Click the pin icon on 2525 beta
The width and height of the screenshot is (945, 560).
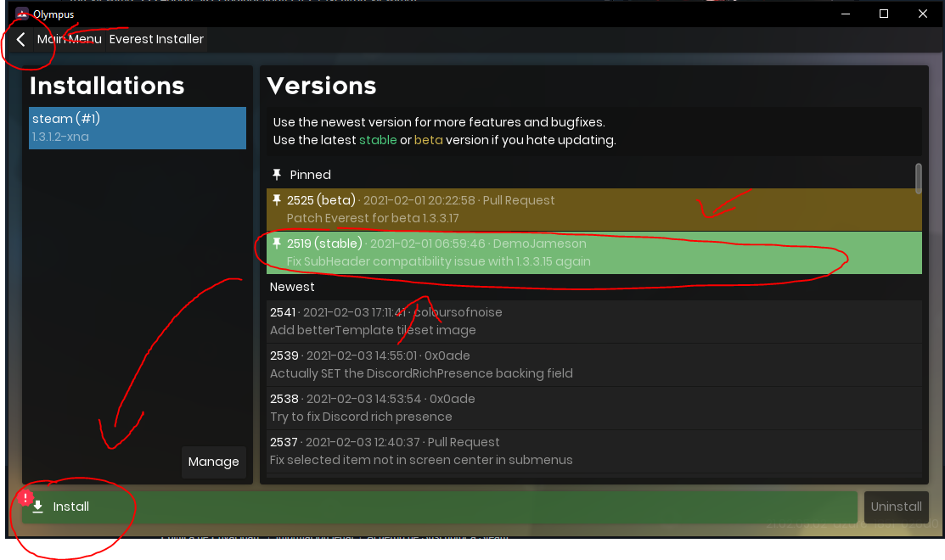click(x=277, y=200)
